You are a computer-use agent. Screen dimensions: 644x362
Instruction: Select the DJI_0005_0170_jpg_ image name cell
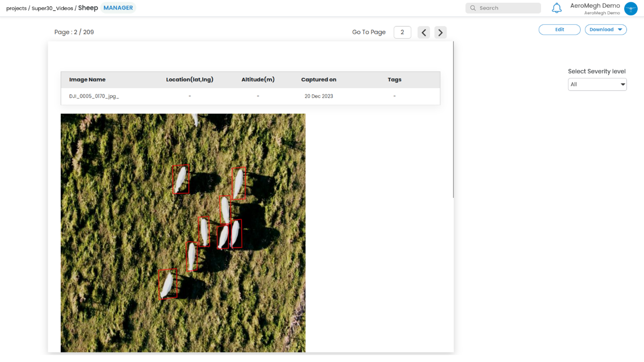pyautogui.click(x=94, y=96)
